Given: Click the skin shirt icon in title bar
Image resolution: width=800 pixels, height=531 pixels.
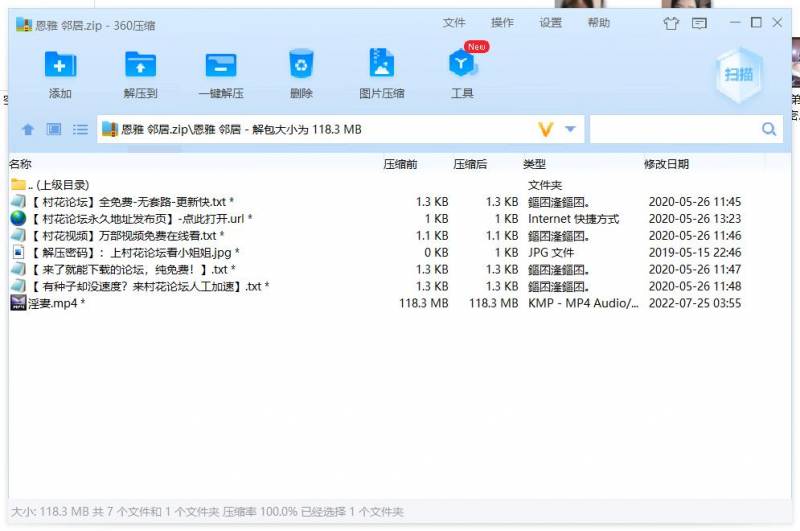Looking at the screenshot, I should (x=671, y=23).
